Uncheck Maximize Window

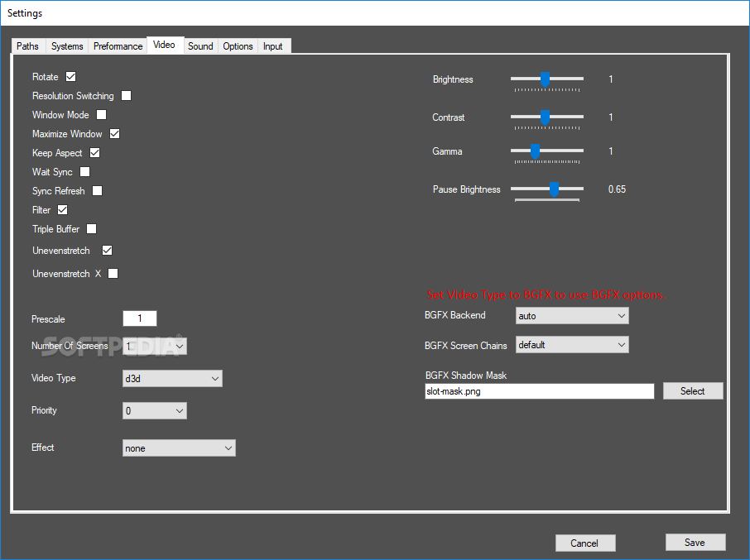tap(115, 134)
